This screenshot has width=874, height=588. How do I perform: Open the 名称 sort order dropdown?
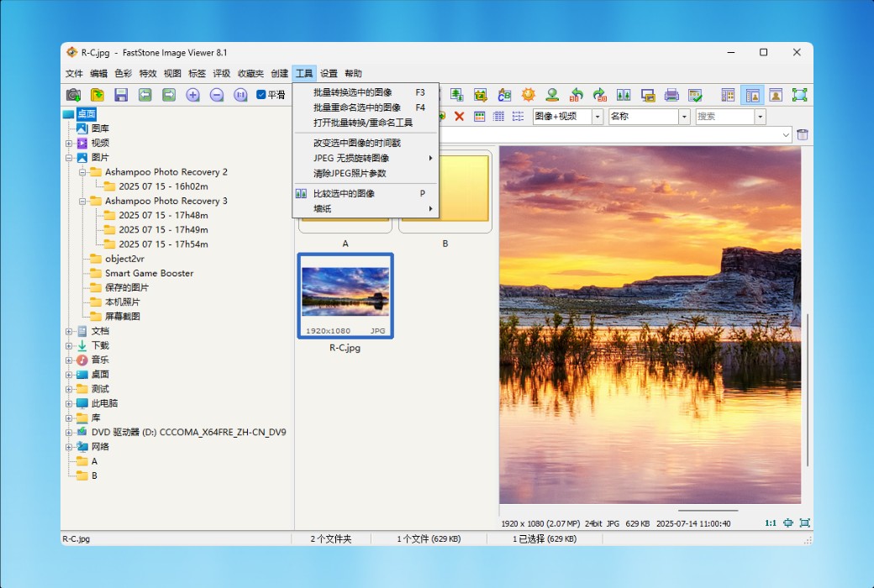[684, 117]
